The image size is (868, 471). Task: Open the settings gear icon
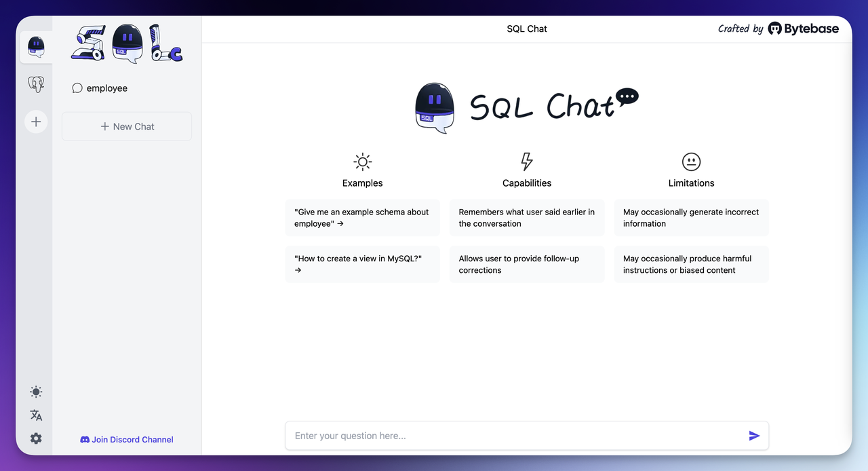pyautogui.click(x=36, y=438)
